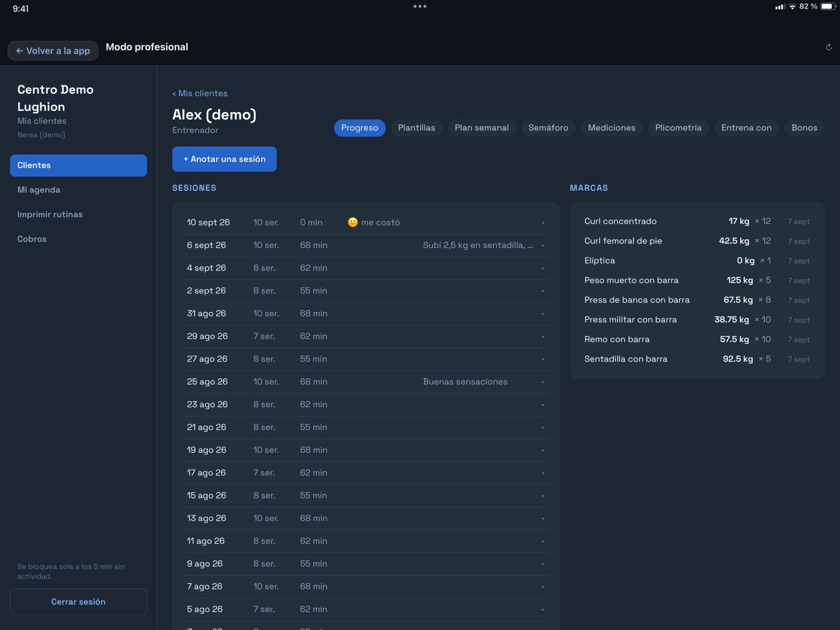
Task: Expand the 31 ago 26 session row arrow
Action: [x=543, y=314]
